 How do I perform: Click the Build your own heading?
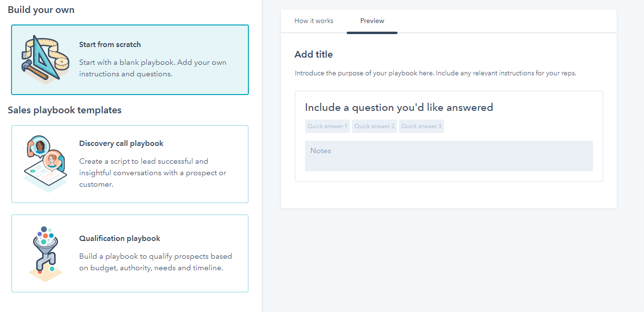(41, 10)
